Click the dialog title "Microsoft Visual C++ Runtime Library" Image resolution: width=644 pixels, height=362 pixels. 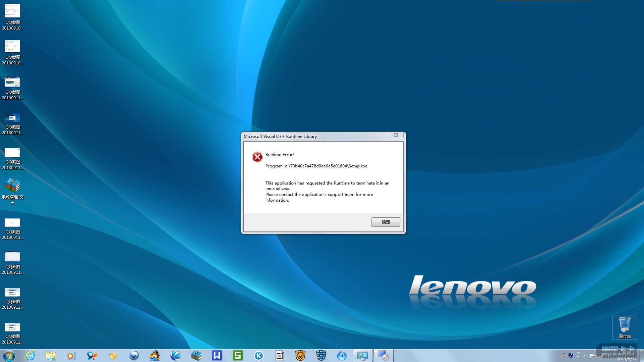point(280,137)
